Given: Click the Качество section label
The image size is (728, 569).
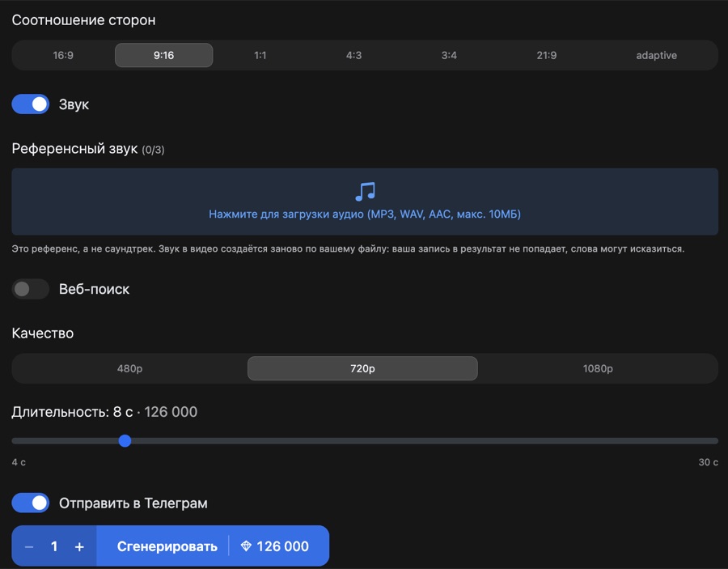Looking at the screenshot, I should pyautogui.click(x=43, y=333).
